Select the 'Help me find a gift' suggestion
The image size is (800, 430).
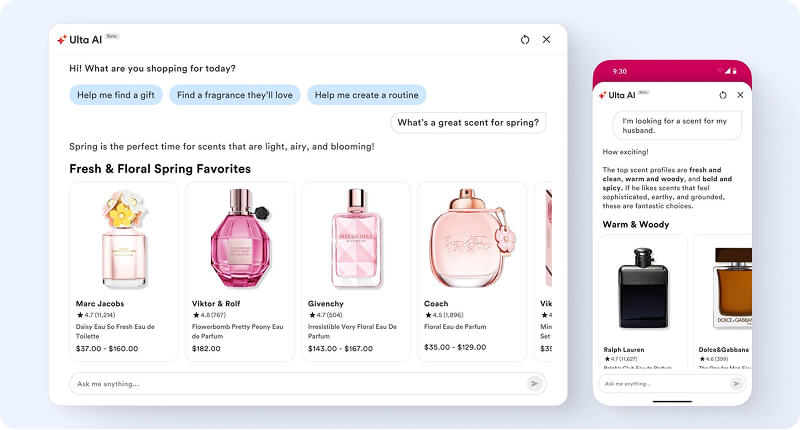pyautogui.click(x=116, y=95)
